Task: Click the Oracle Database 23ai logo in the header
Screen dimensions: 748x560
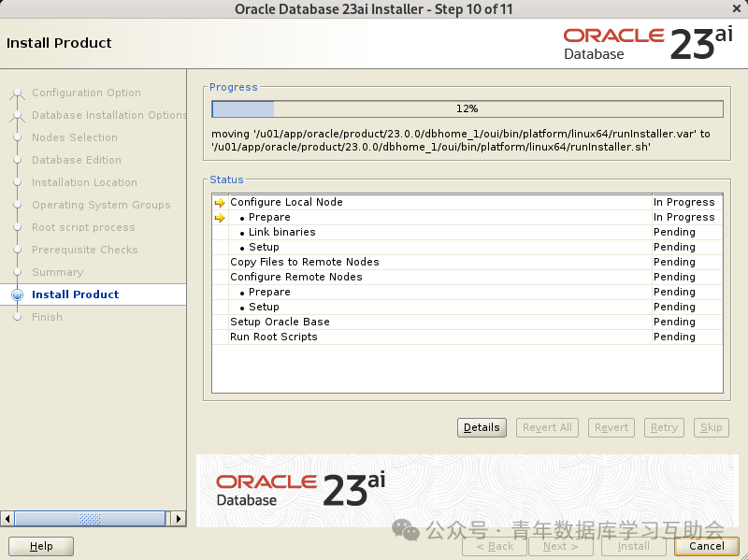Action: click(x=648, y=44)
